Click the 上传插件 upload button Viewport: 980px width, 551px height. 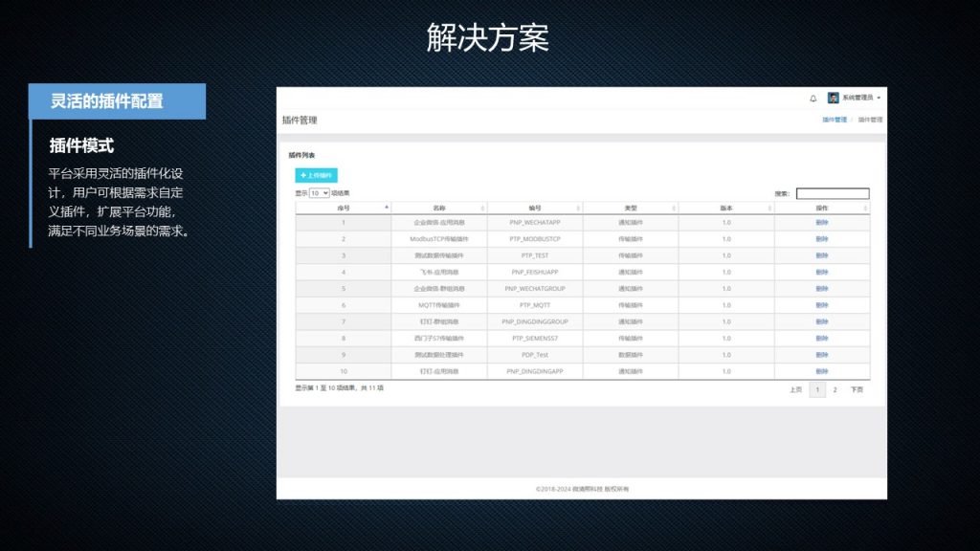click(316, 175)
